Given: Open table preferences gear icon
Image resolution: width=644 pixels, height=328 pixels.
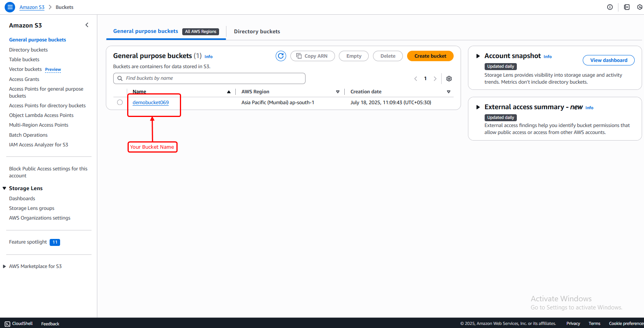Looking at the screenshot, I should [449, 79].
